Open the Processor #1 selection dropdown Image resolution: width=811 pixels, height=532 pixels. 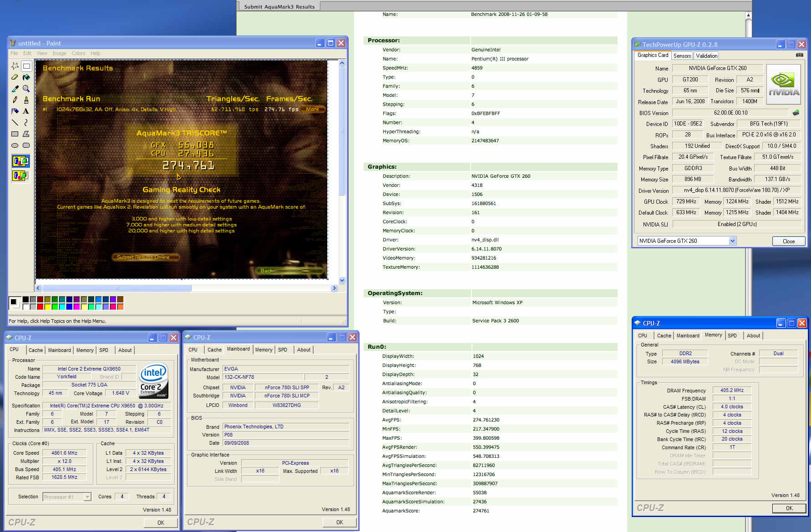click(x=87, y=497)
